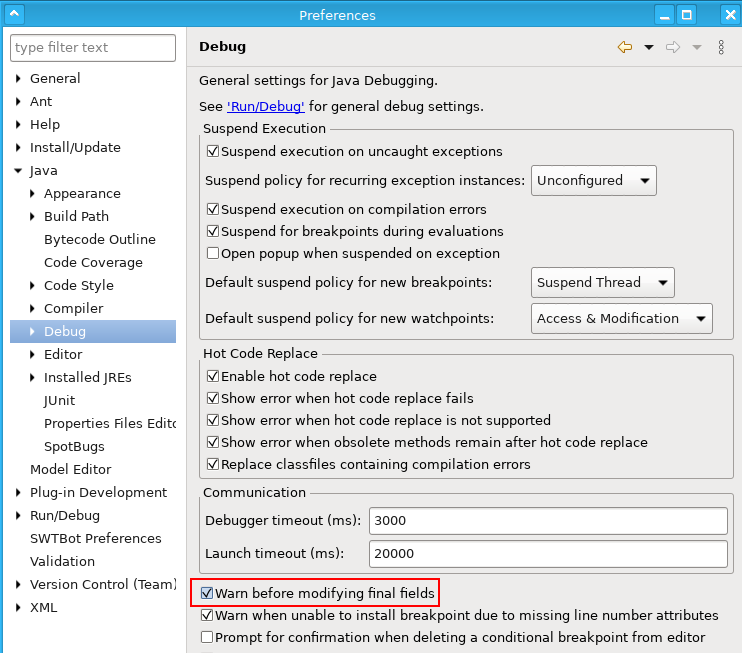Open the three-dot view menu icon
742x653 pixels.
[x=721, y=47]
